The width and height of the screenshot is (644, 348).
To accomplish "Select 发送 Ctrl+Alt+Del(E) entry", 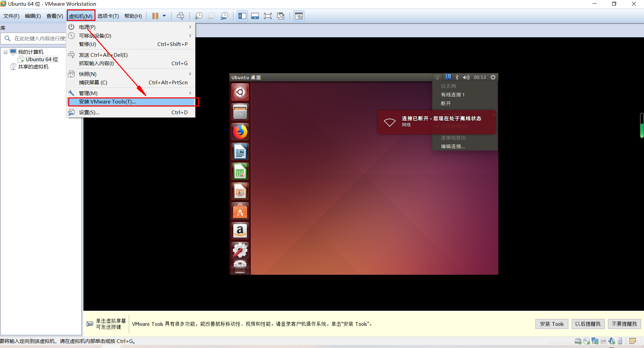I will [131, 55].
